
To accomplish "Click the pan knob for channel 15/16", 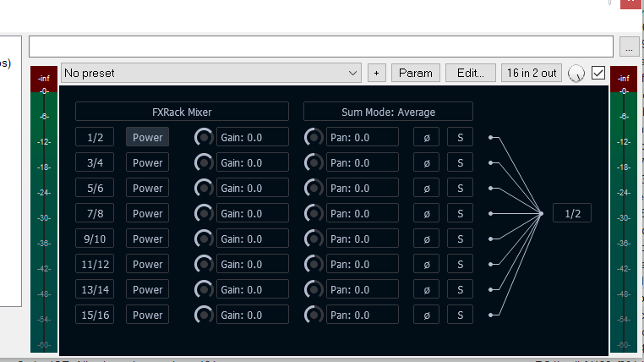I will pos(314,315).
